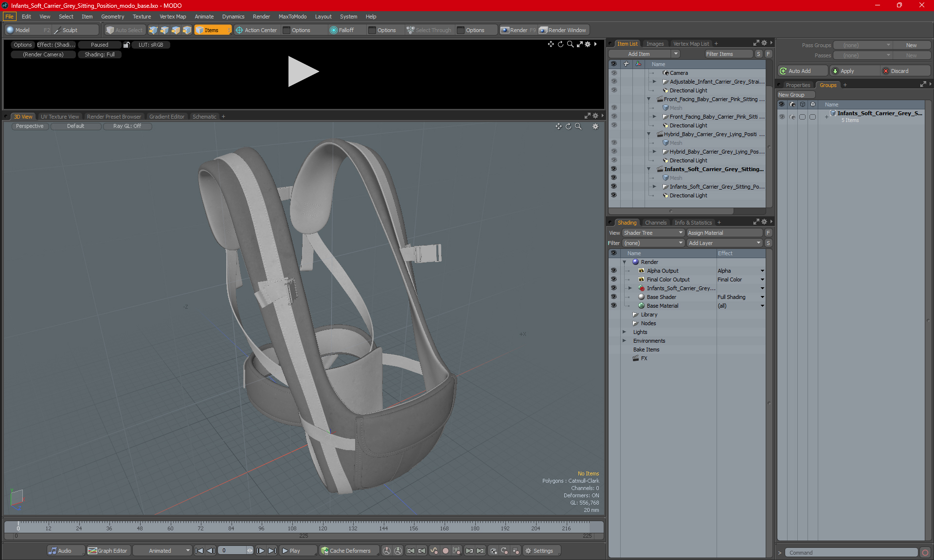The height and width of the screenshot is (560, 934).
Task: Expand Environments in Shader Tree
Action: (x=625, y=341)
